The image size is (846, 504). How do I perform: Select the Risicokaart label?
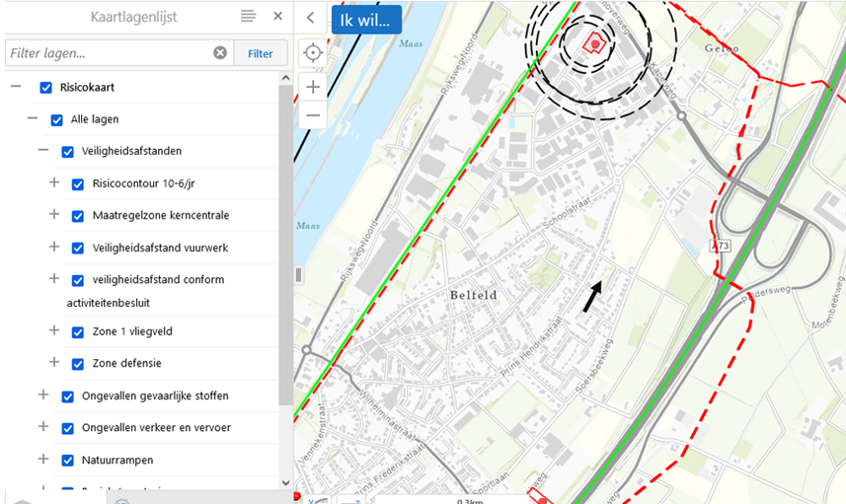point(88,88)
